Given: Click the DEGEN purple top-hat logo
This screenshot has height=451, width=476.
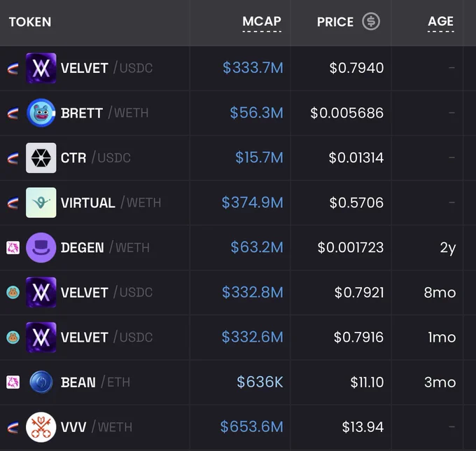Looking at the screenshot, I should 41,247.
